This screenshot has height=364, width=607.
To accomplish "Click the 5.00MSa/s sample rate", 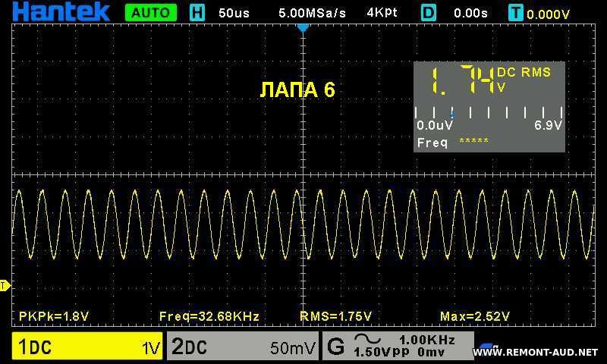I will (x=312, y=13).
